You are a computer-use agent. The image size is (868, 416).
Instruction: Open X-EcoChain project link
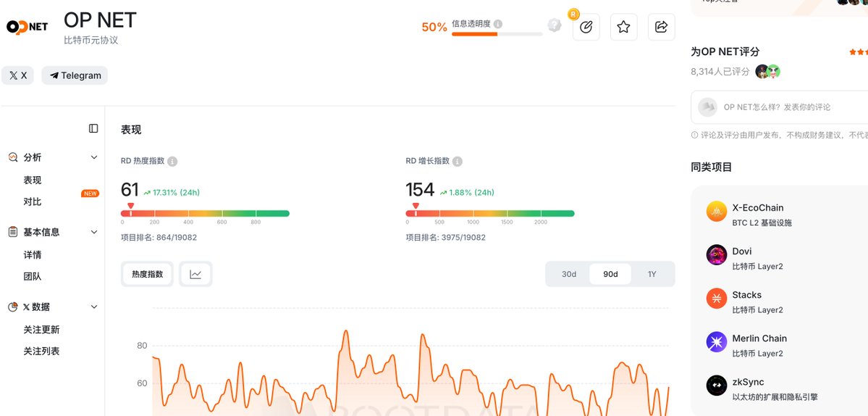click(758, 208)
